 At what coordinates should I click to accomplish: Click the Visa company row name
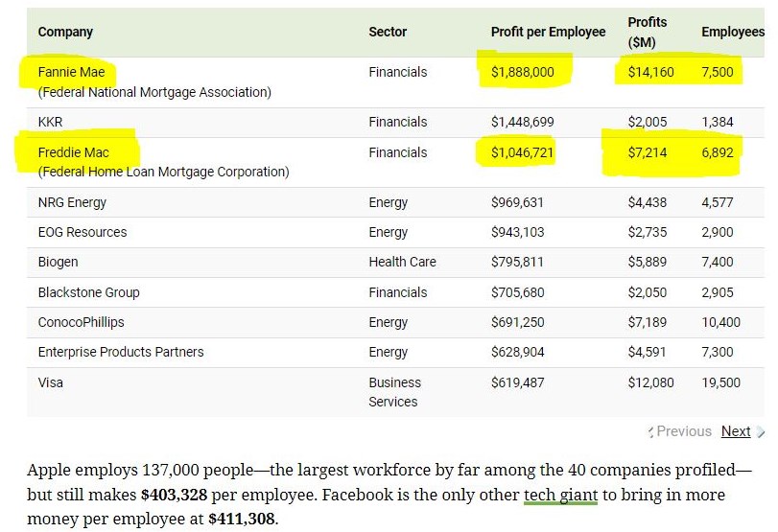[x=50, y=382]
